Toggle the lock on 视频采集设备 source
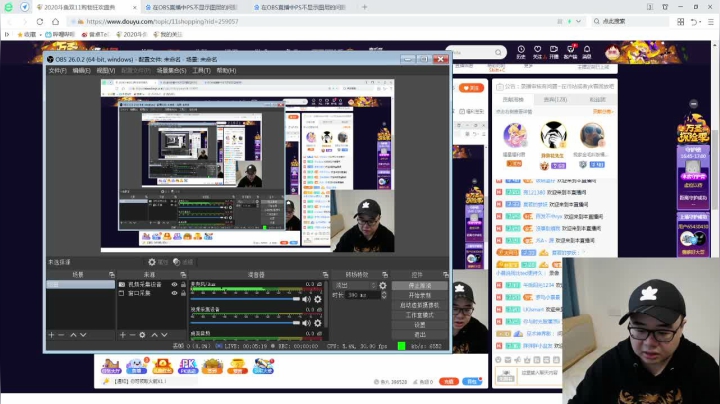The height and width of the screenshot is (404, 720). (183, 284)
